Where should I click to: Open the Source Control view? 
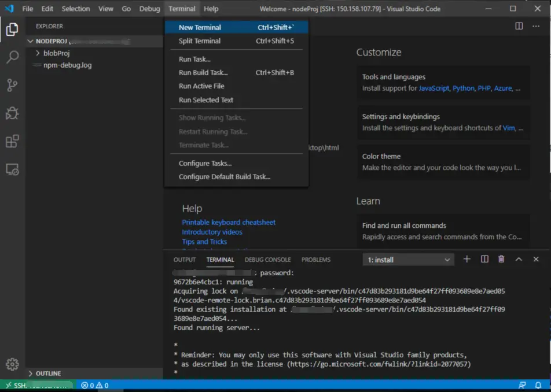pyautogui.click(x=12, y=85)
